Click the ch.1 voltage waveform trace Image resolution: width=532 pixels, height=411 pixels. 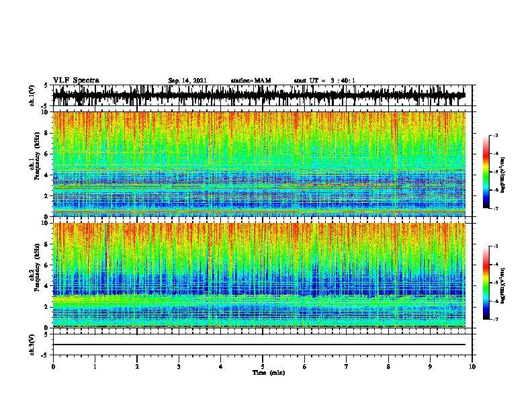[x=259, y=95]
